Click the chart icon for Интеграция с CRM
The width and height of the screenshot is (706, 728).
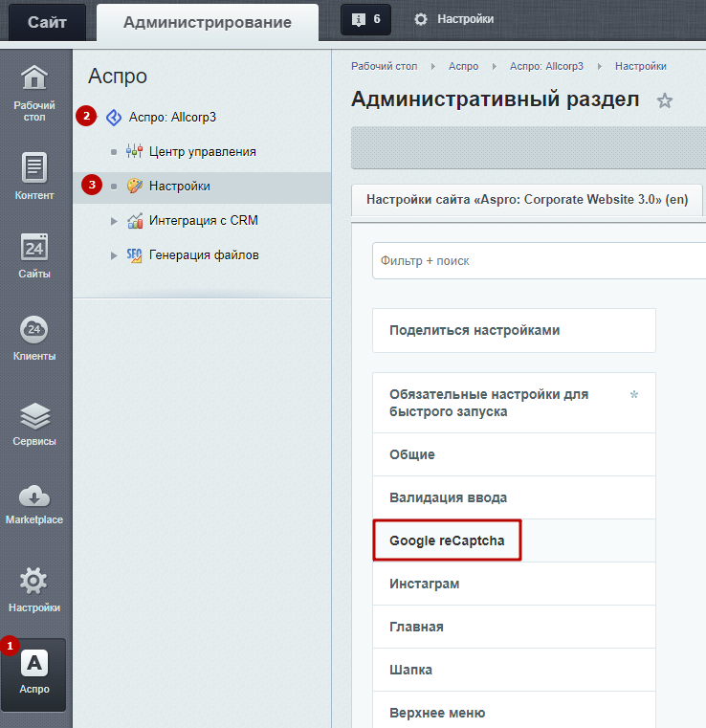click(135, 221)
